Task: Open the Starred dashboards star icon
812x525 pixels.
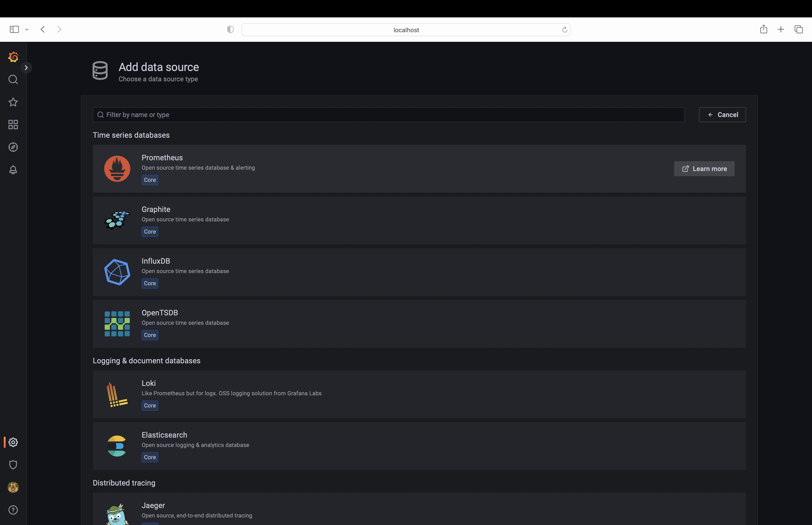Action: click(x=13, y=102)
